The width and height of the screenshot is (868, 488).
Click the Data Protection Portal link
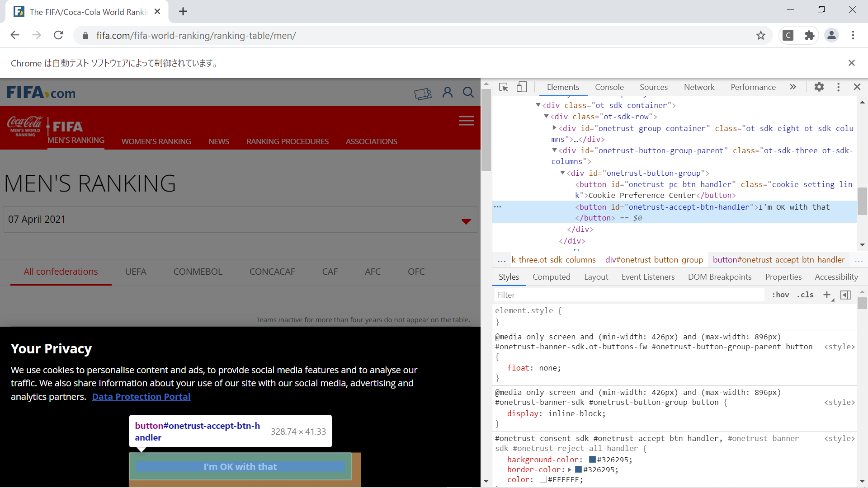(x=142, y=396)
